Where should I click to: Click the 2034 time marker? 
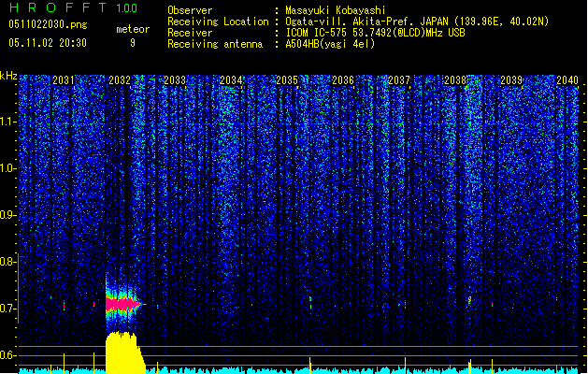coord(231,80)
